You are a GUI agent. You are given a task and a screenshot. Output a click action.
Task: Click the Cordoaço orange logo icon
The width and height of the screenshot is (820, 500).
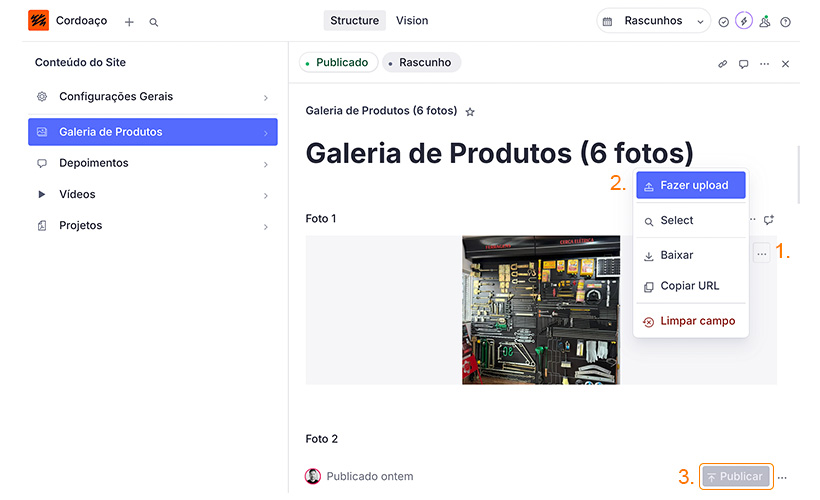(38, 20)
